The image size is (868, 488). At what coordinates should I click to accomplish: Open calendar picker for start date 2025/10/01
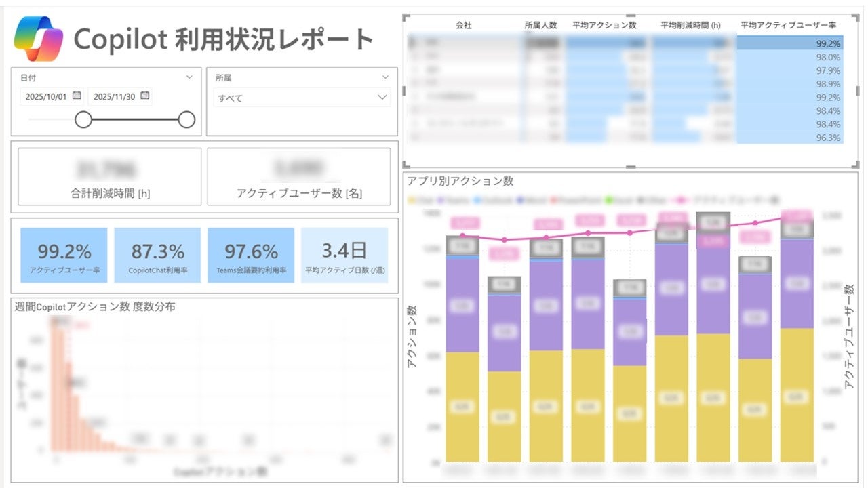pos(77,96)
